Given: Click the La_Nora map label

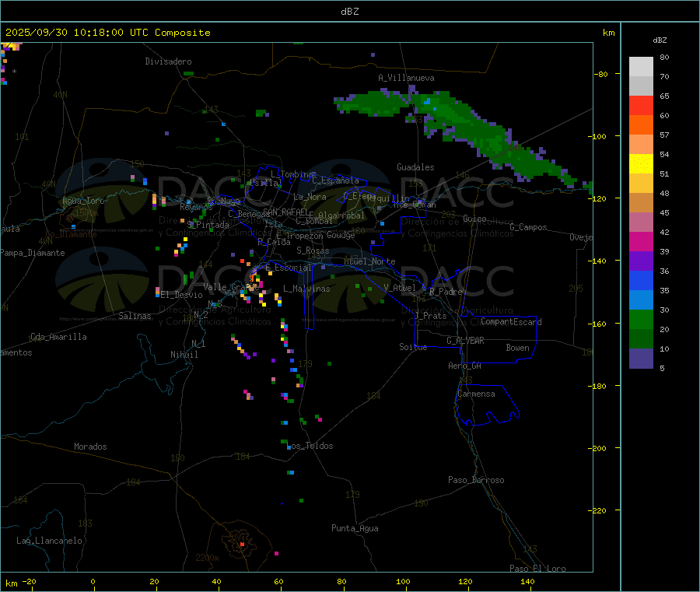Looking at the screenshot, I should [310, 197].
